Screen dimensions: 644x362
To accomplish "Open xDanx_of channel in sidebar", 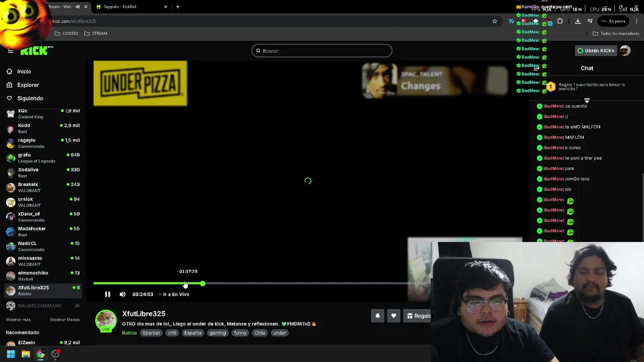I will 43,217.
